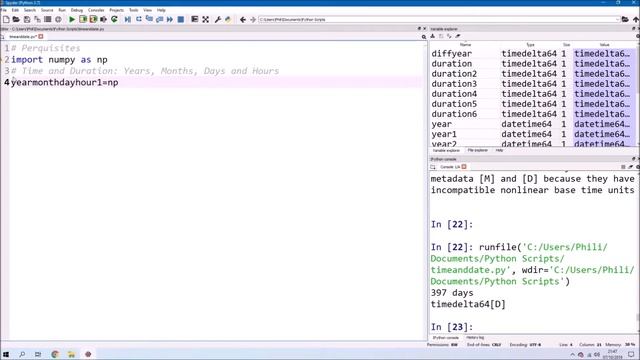
Task: Open the View menu
Action: click(x=148, y=10)
